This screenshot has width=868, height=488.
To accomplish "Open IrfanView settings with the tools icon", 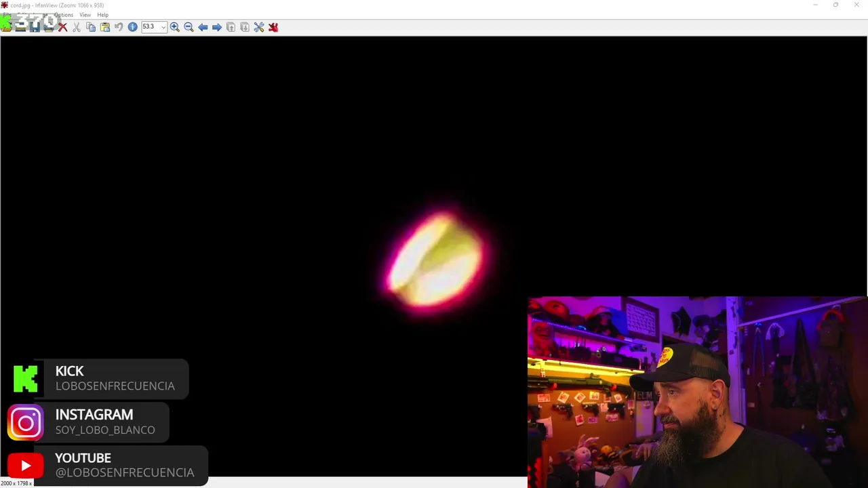I will coord(259,27).
